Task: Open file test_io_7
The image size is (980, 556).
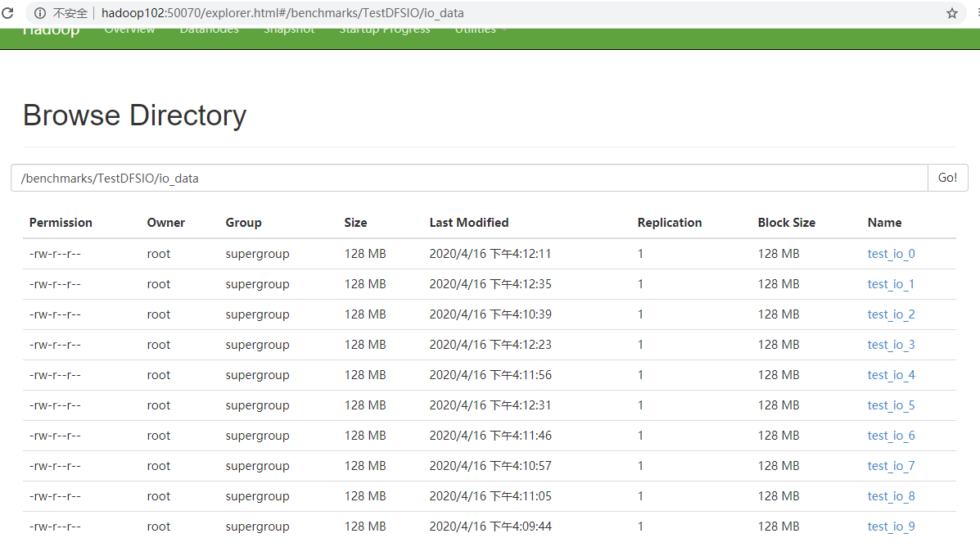Action: [892, 466]
